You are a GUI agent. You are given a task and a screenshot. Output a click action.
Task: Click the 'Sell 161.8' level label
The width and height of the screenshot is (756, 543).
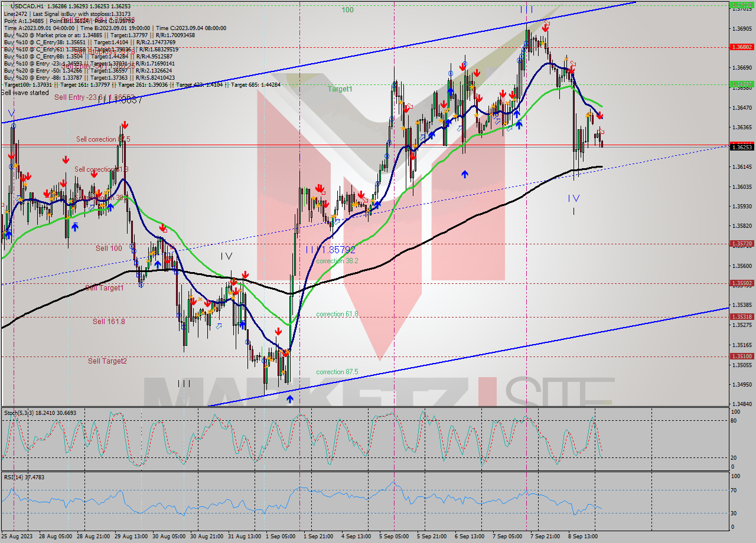click(109, 322)
